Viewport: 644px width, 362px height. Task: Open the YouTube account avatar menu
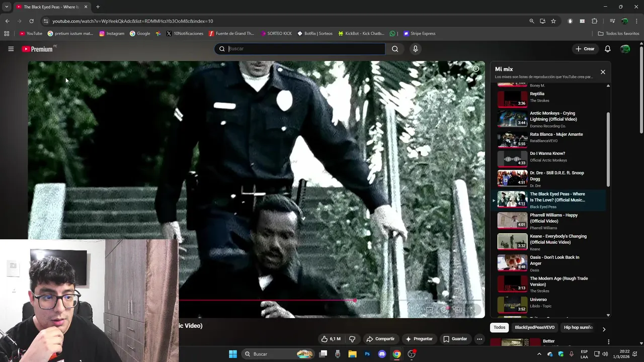(x=625, y=49)
